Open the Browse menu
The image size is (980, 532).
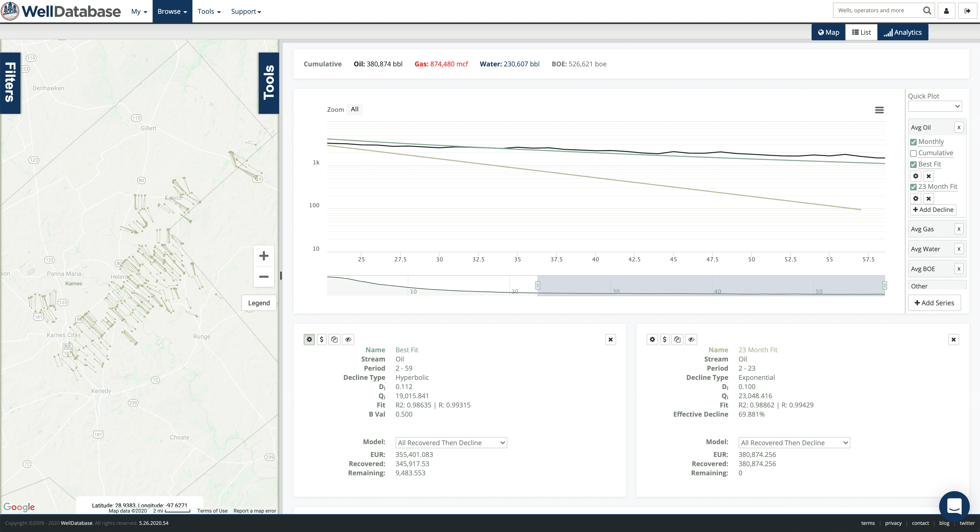point(172,11)
